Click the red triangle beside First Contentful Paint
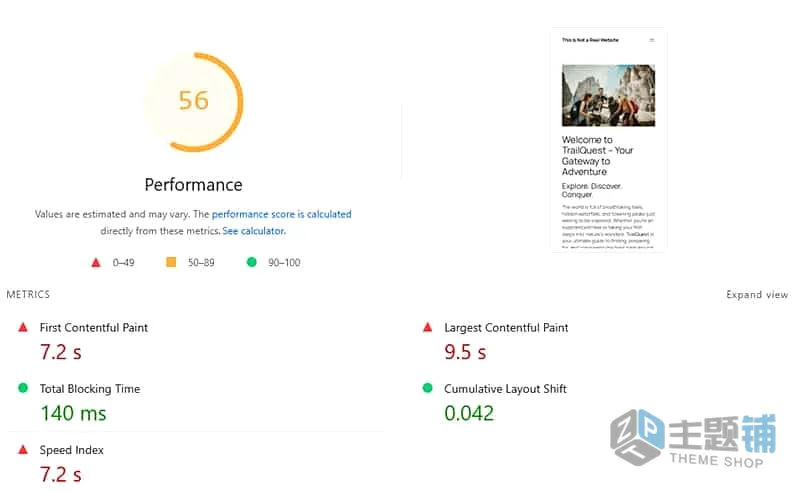Screen dimensions: 800x493 click(23, 328)
